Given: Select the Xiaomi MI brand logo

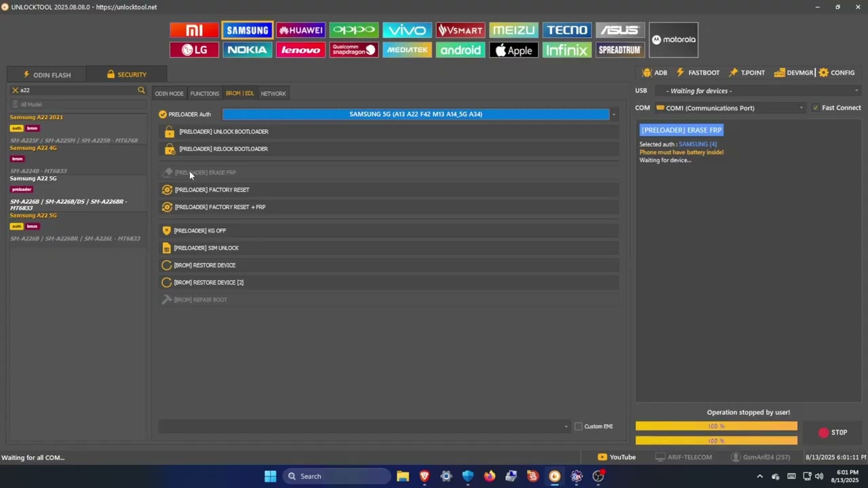Looking at the screenshot, I should (x=195, y=30).
